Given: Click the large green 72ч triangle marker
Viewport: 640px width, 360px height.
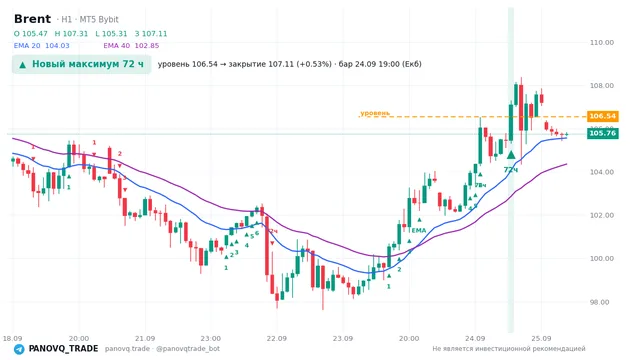Looking at the screenshot, I should (511, 155).
